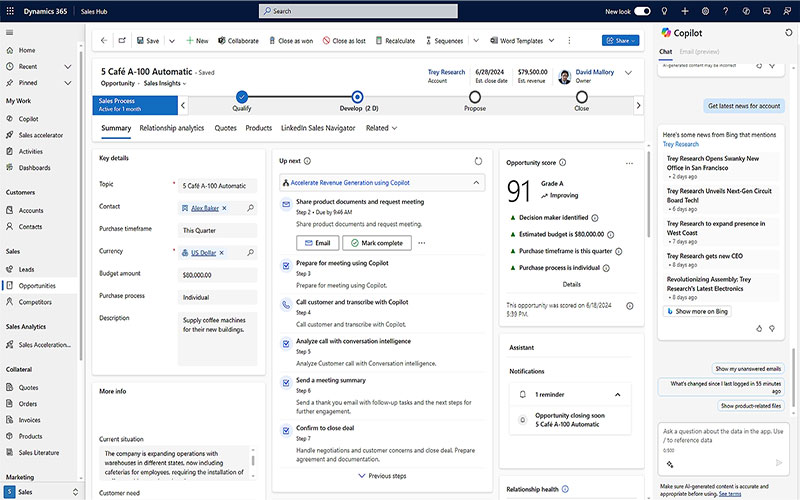The height and width of the screenshot is (500, 800).
Task: Toggle the New look switch
Action: 642,11
